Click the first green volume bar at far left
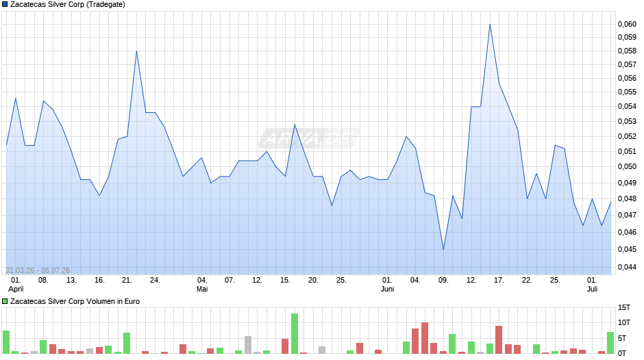 coord(6,342)
